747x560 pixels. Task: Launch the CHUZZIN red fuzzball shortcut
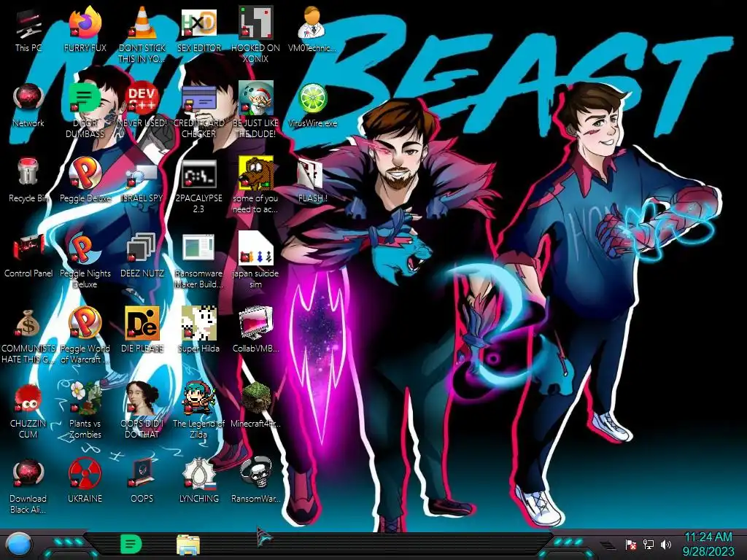pos(28,411)
